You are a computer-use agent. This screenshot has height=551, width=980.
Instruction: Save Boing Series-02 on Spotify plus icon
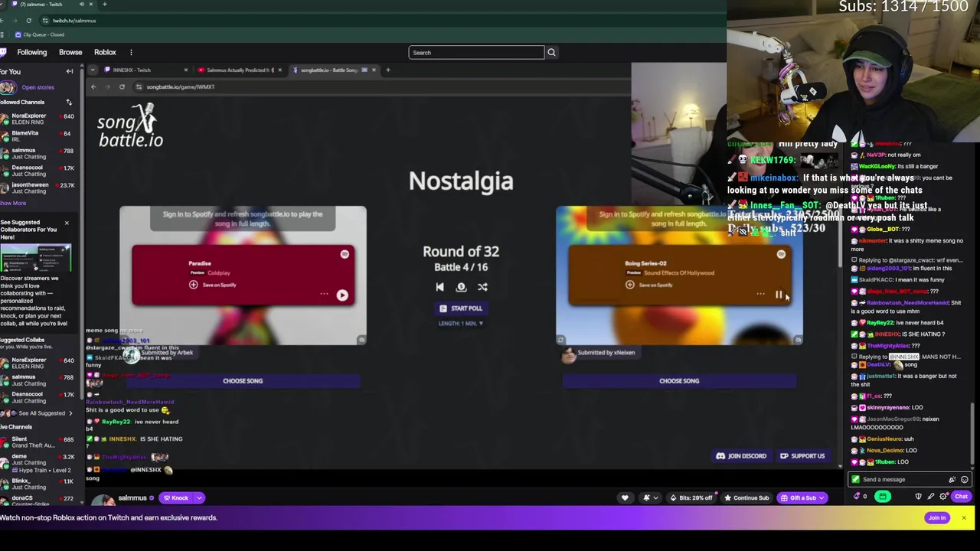click(629, 285)
